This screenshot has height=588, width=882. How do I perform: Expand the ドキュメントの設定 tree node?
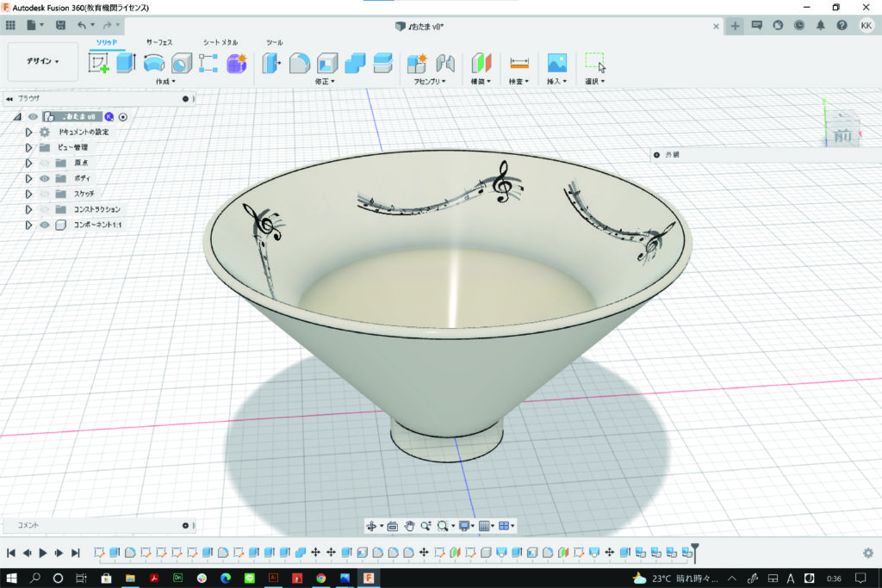[28, 132]
